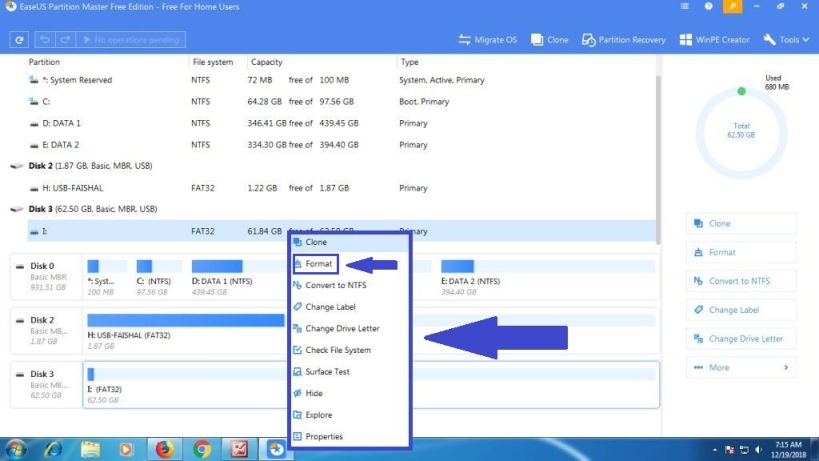Viewport: 819px width, 461px height.
Task: Choose Change Drive Letter in context menu
Action: point(349,328)
